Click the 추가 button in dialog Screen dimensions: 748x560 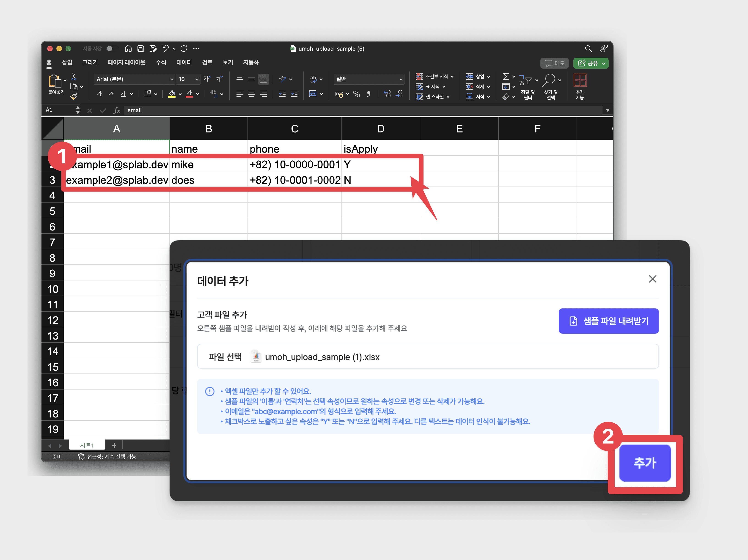[x=645, y=463]
